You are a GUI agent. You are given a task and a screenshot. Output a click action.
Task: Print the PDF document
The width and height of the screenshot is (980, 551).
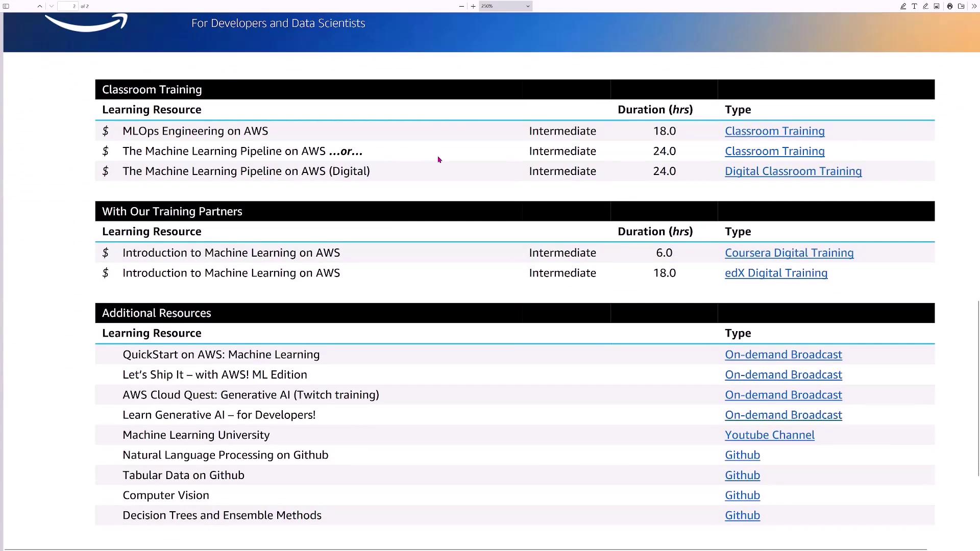[950, 6]
